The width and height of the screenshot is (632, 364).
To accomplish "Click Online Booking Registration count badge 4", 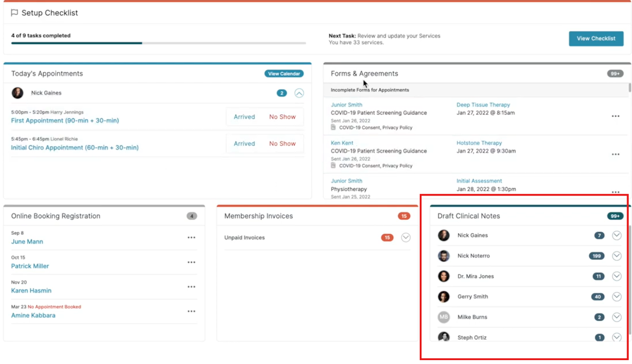I will coord(192,216).
